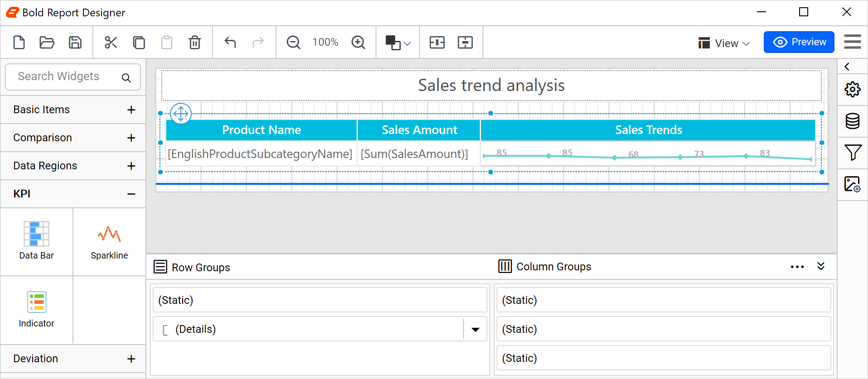Viewport: 868px width, 379px height.
Task: Open the hamburger menu
Action: click(x=853, y=42)
